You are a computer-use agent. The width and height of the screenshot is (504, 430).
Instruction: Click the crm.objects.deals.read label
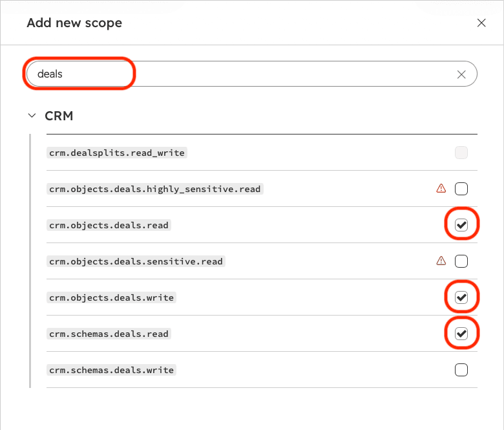109,225
